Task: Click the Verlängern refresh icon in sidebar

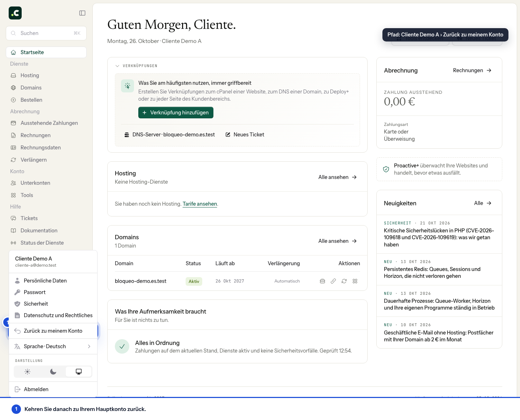Action: (13, 160)
